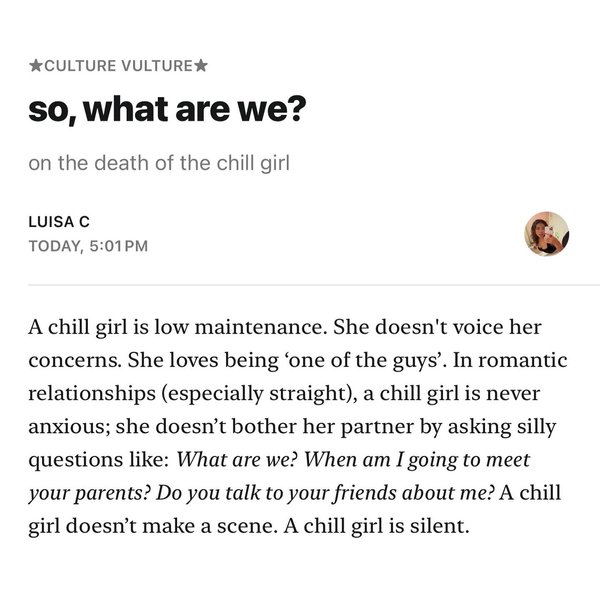The height and width of the screenshot is (600, 600).
Task: Click the star icon before CULTURE VULTURE
Action: click(x=35, y=67)
